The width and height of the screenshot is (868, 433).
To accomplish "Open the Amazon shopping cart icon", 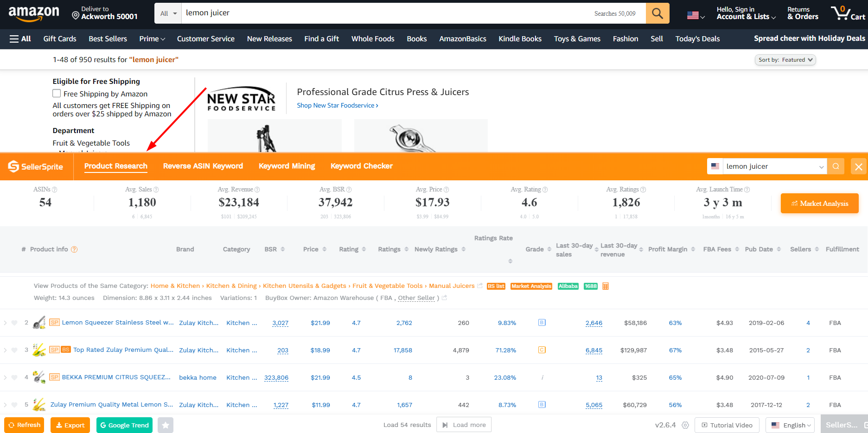I will click(848, 13).
